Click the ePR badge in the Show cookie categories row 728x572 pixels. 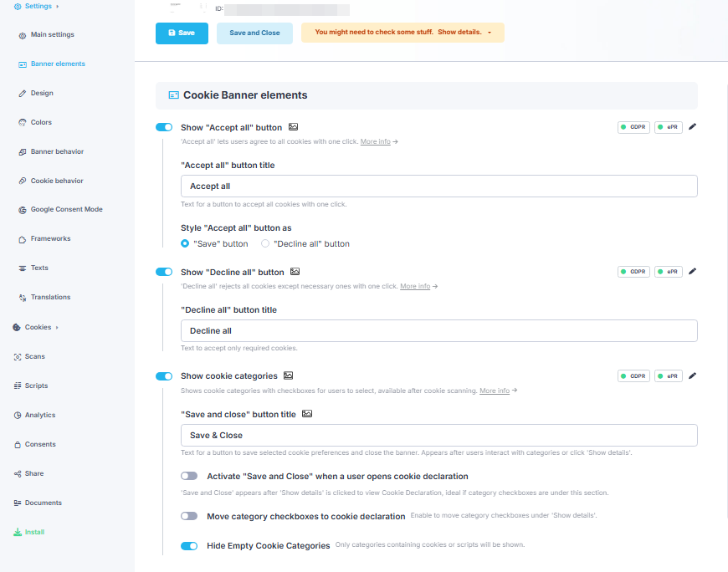coord(668,376)
